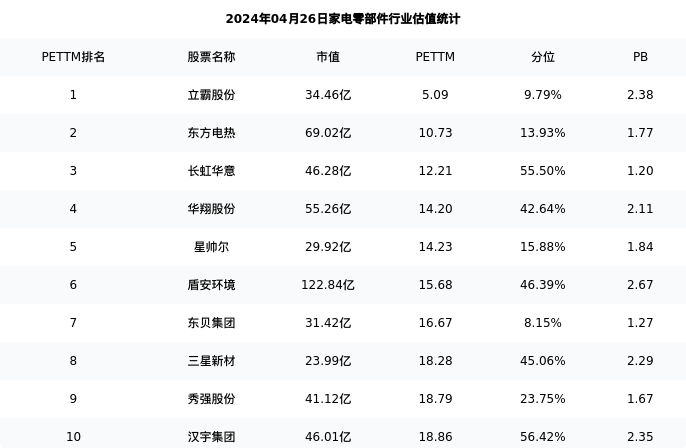
Task: Click the 汉宇集团 stock name
Action: 211,437
